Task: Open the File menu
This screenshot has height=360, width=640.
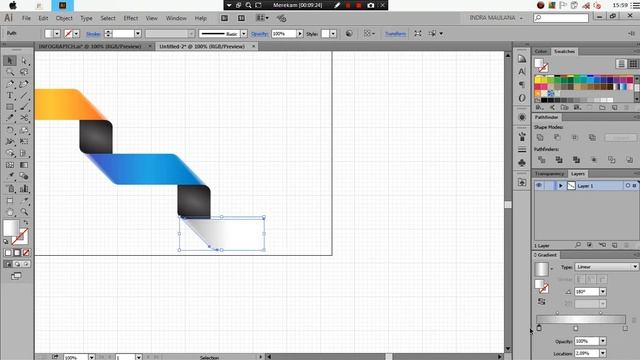Action: 26,18
